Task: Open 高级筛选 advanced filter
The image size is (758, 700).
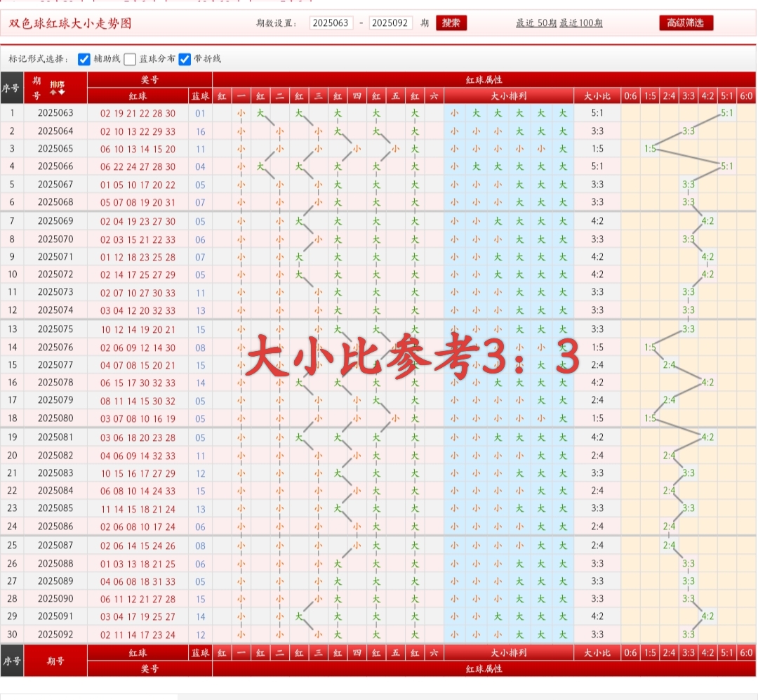Action: point(684,22)
